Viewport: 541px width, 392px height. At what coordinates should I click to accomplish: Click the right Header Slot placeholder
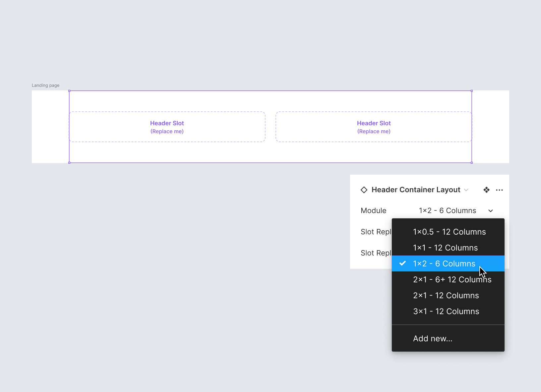point(374,127)
